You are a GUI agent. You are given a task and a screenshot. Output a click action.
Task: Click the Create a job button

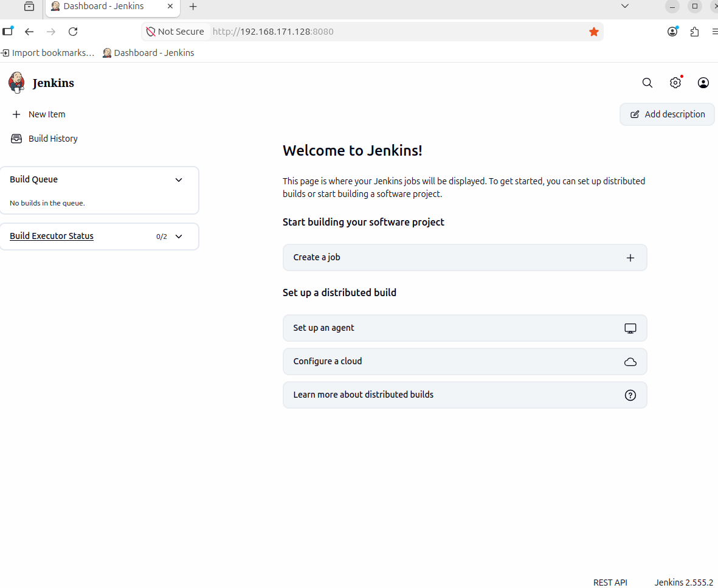[464, 258]
